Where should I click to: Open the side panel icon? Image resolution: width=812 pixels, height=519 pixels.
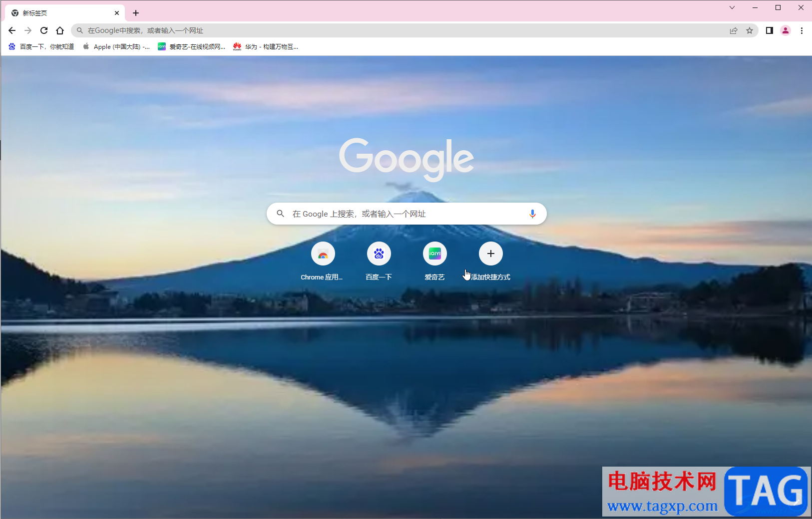tap(770, 30)
